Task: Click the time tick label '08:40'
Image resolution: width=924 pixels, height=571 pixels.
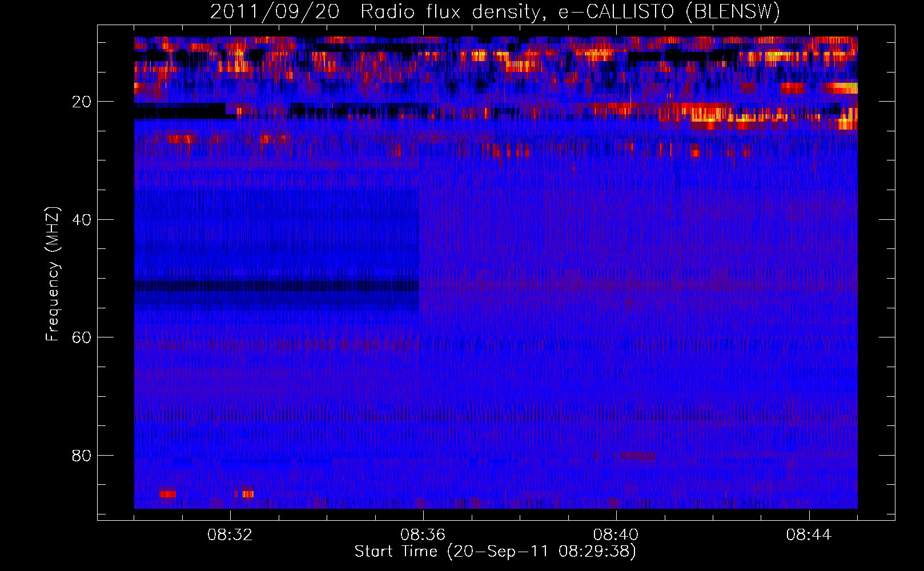Action: pos(616,535)
